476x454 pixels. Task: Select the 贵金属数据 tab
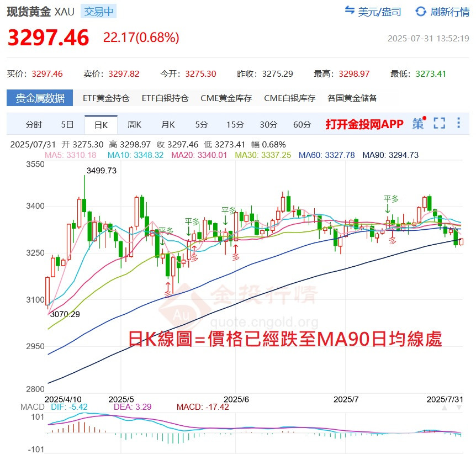point(40,98)
